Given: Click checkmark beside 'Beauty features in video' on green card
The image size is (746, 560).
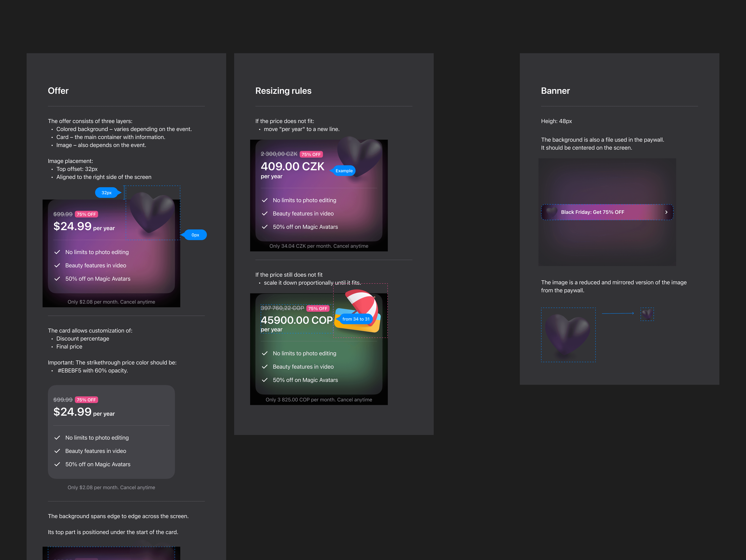Looking at the screenshot, I should [x=265, y=366].
